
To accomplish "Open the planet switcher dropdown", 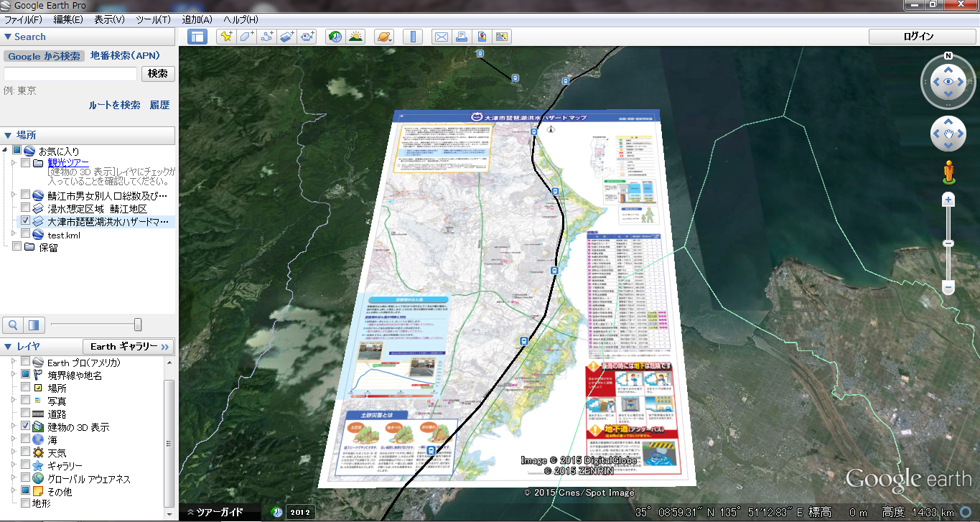I will (384, 37).
